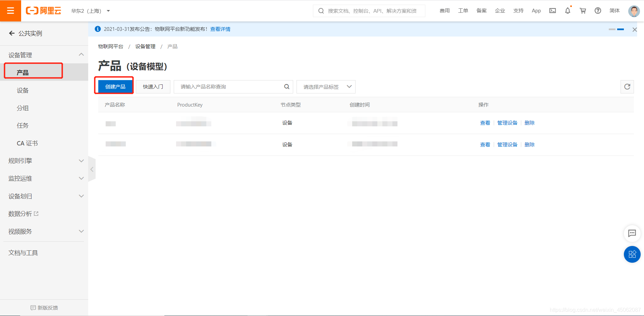Screen dimensions: 644x316
Task: Open the 备案 menu
Action: click(481, 11)
